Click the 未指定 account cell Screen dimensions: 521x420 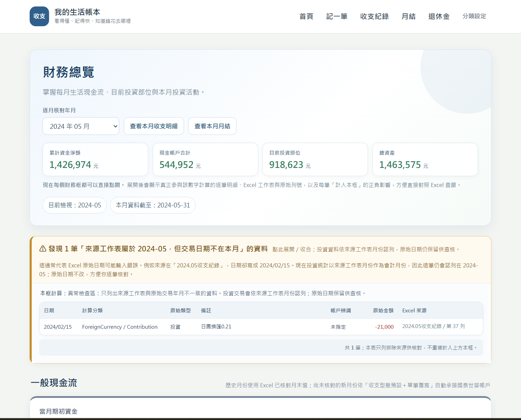[338, 327]
